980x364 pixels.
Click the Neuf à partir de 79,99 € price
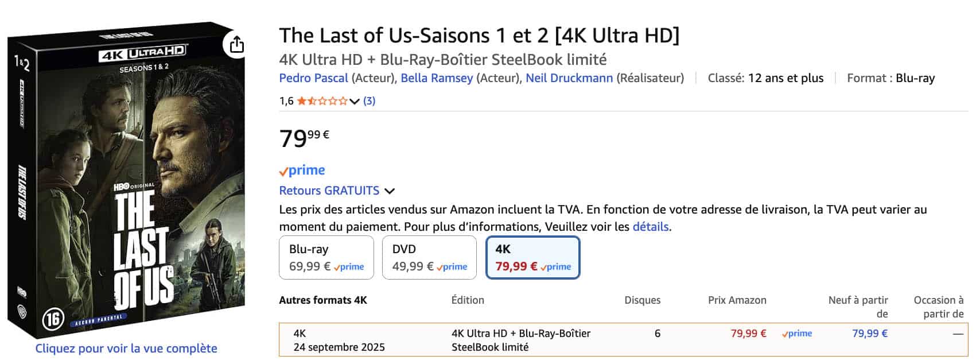pos(869,334)
